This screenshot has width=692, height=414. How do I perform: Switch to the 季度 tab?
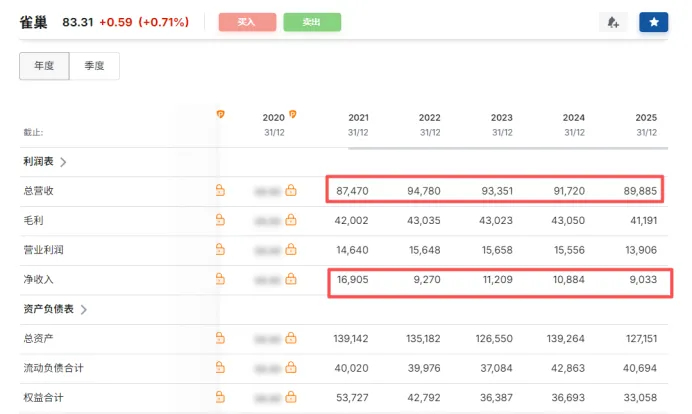click(94, 66)
